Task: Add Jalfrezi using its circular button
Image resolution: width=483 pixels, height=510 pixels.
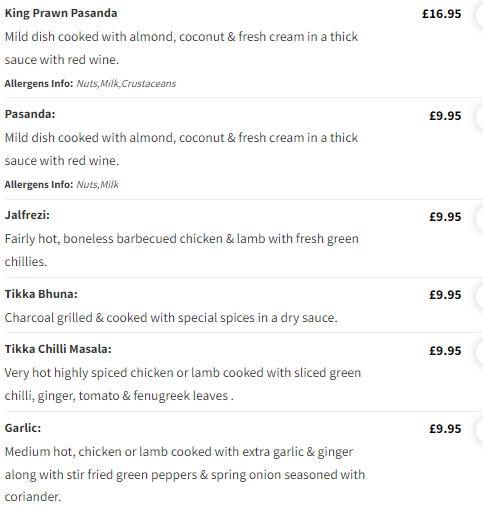Action: (480, 217)
